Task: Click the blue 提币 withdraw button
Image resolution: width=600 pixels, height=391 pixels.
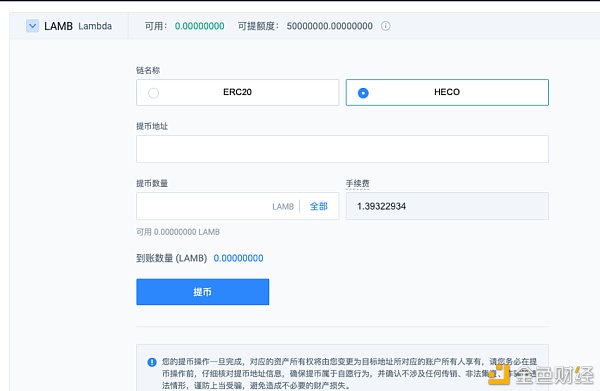Action: point(202,292)
